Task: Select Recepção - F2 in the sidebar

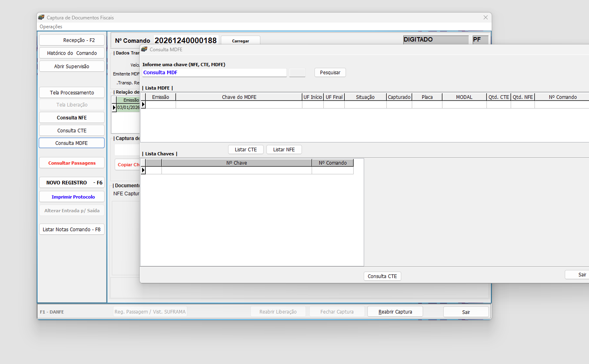Action: (71, 40)
